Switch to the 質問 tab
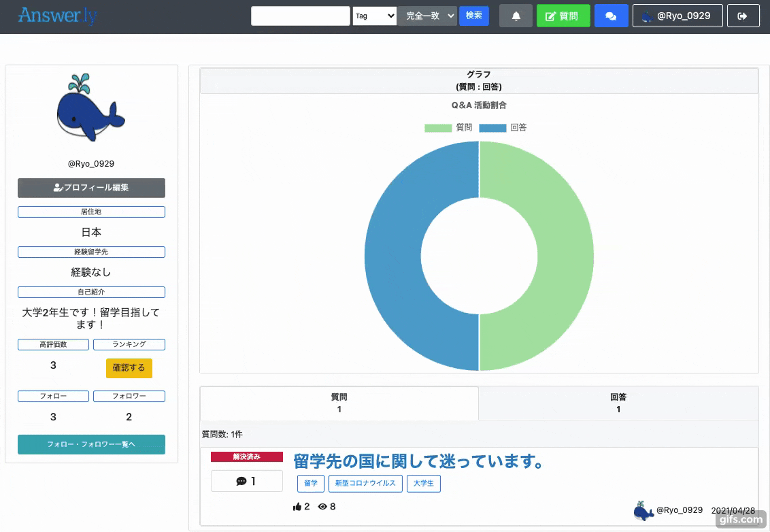This screenshot has height=532, width=770. (339, 403)
